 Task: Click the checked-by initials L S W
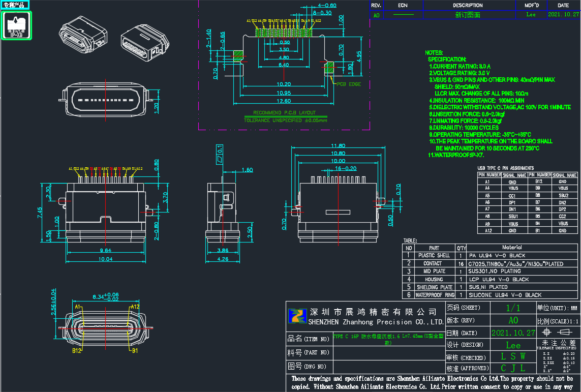click(513, 356)
